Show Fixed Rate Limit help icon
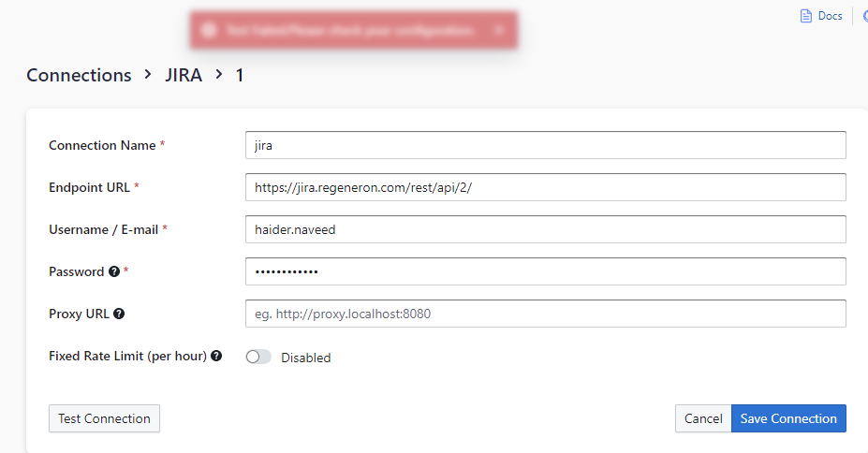The image size is (868, 453). (216, 356)
